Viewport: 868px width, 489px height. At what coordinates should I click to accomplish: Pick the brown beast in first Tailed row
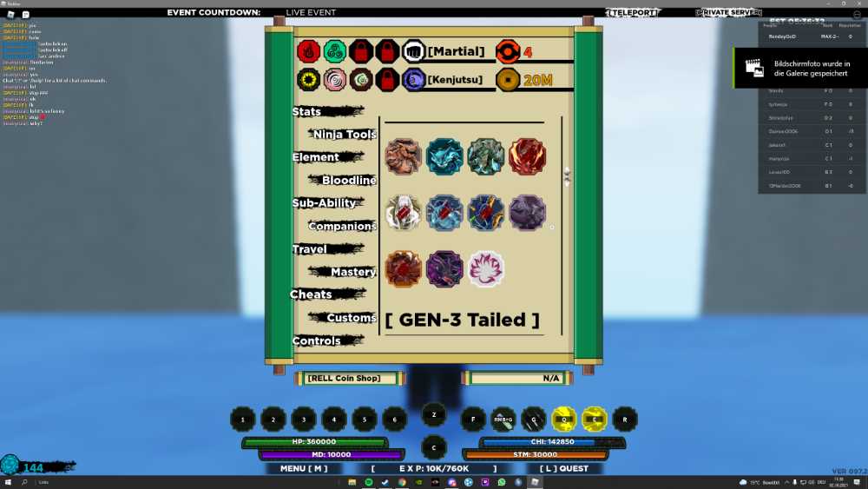[x=403, y=156]
